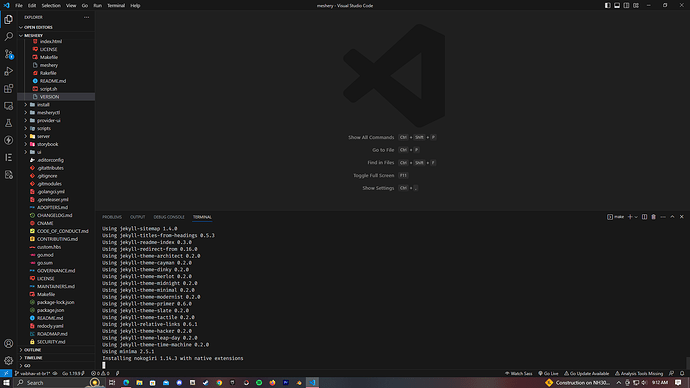Open the Accounts icon in activity bar
Viewport: 690px width, 388px height.
pos(8,344)
